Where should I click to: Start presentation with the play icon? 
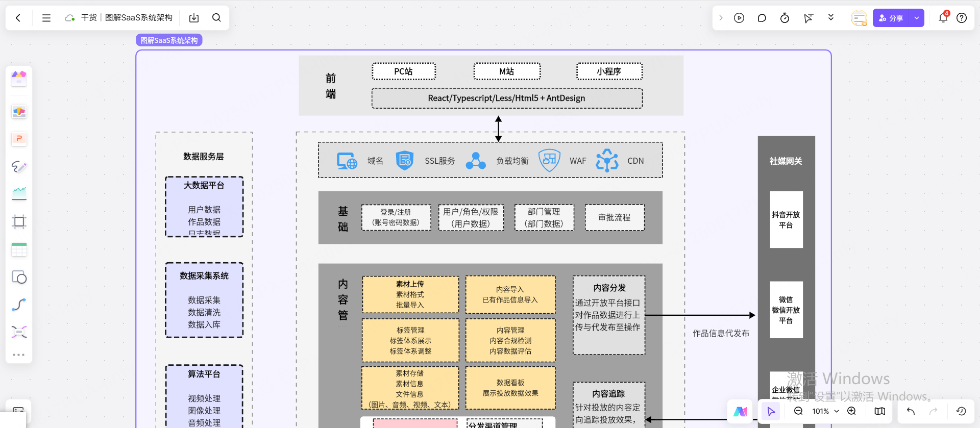coord(739,18)
